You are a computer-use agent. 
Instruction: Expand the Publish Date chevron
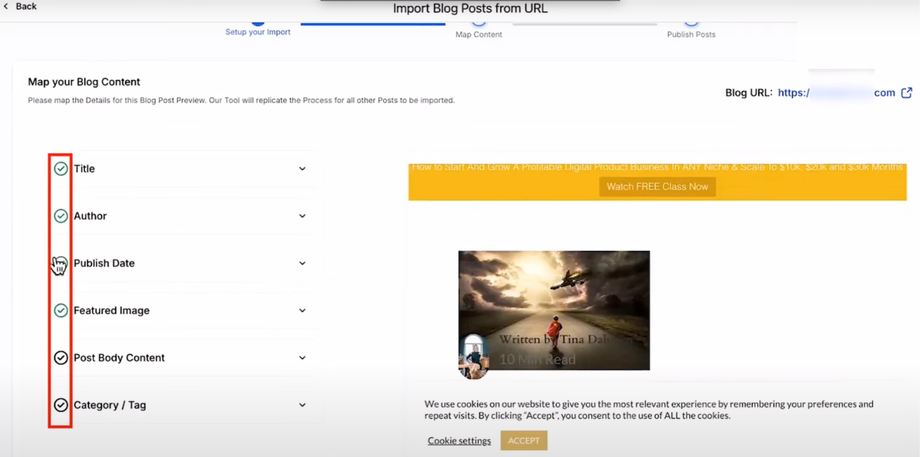(302, 263)
